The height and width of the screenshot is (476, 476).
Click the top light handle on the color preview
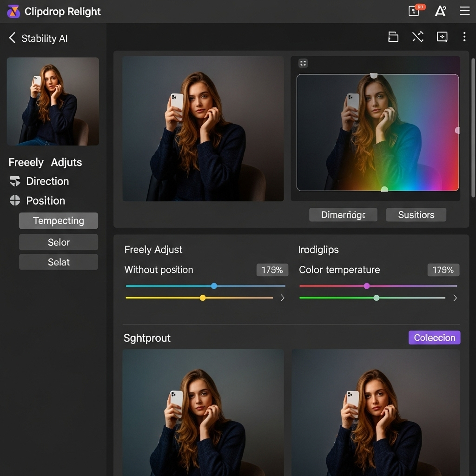pyautogui.click(x=374, y=76)
